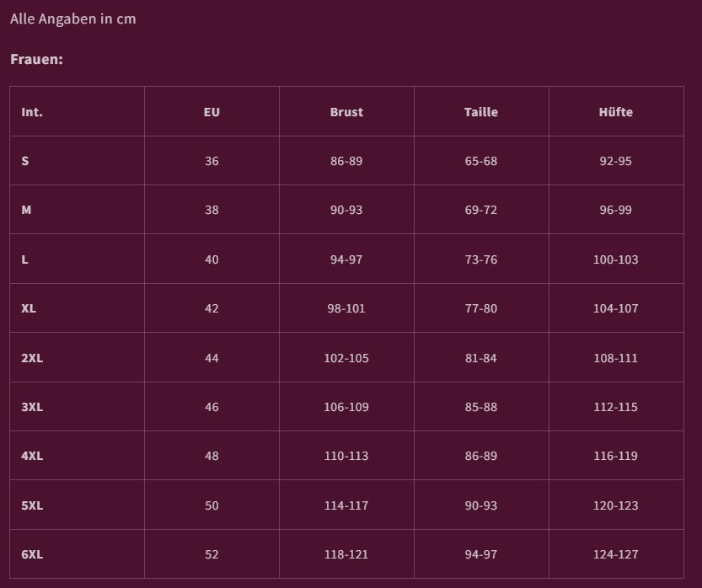The width and height of the screenshot is (702, 588).
Task: Click Hüfte measurement 120-123
Action: pos(616,505)
